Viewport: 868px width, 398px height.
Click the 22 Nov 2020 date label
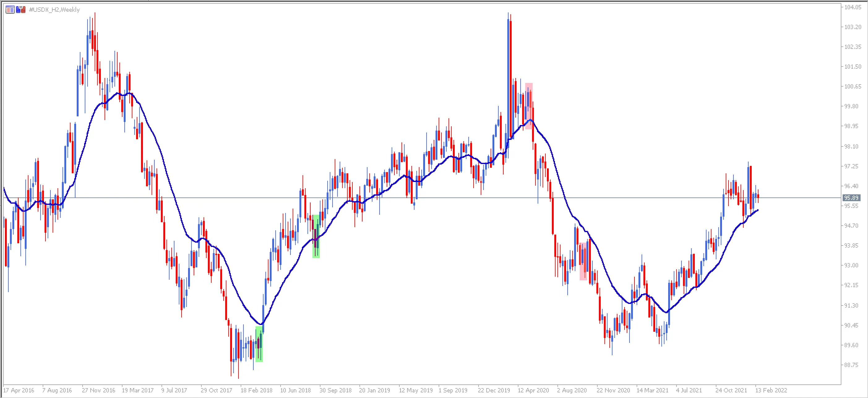pyautogui.click(x=613, y=390)
